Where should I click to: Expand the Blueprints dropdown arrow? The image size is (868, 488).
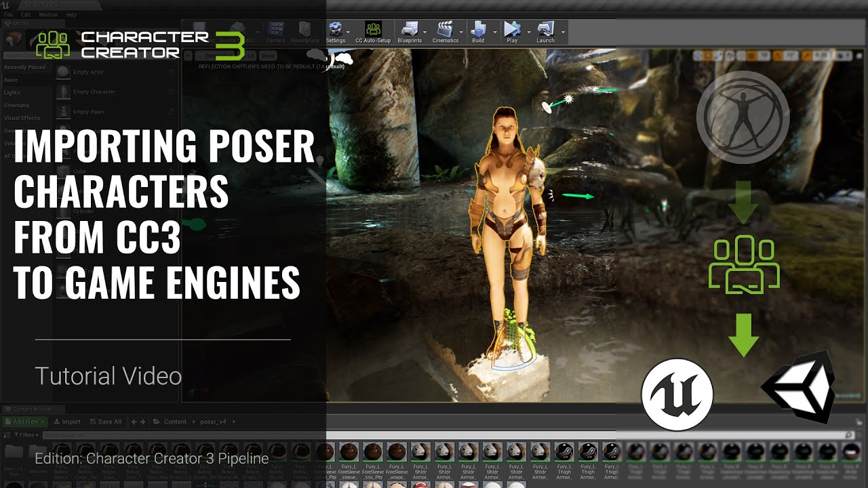pos(425,32)
